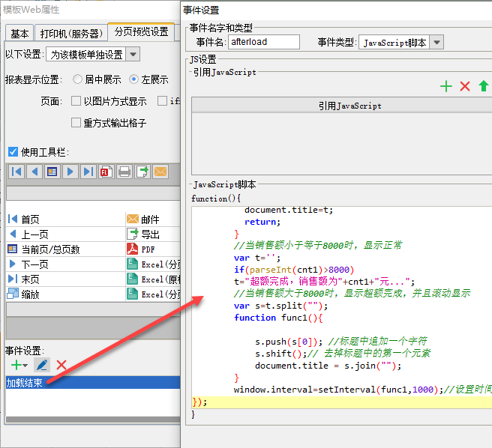This screenshot has width=492, height=448.
Task: Select 左展示 radio button
Action: coord(133,79)
